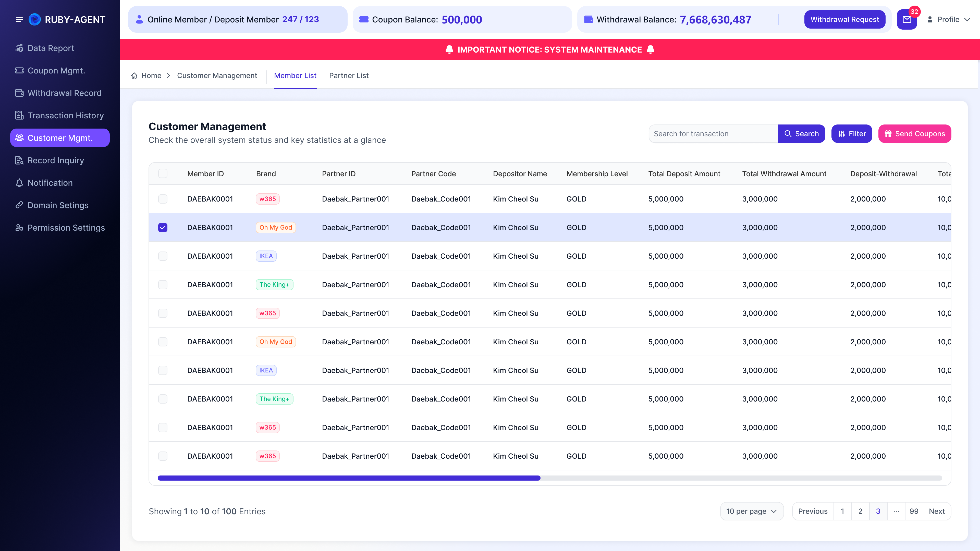The height and width of the screenshot is (551, 980).
Task: Click the Ruby-Agent logo icon
Action: click(x=35, y=19)
